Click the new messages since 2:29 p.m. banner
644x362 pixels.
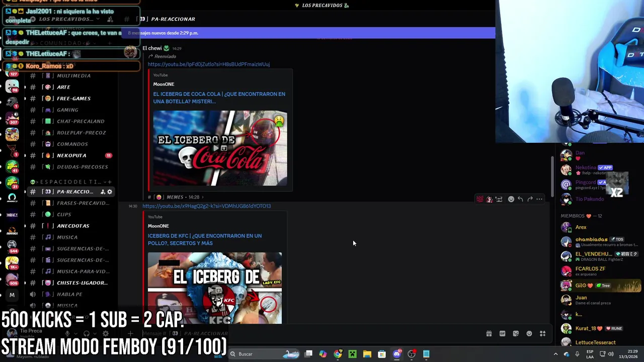point(307,33)
